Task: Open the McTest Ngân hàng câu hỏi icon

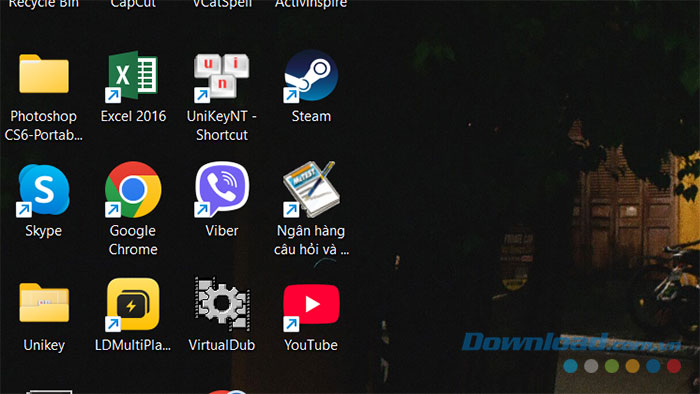Action: (x=311, y=190)
